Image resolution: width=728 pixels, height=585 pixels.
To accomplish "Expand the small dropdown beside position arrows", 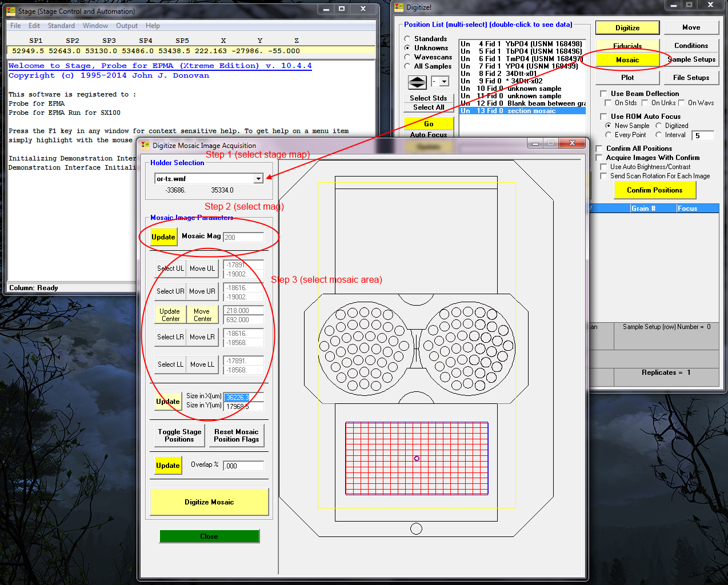I will pos(444,82).
